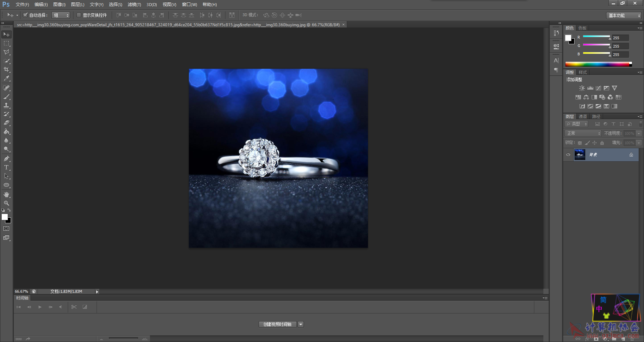This screenshot has height=342, width=644.
Task: Open dropdown beside 创建视频时间轴 button
Action: (x=301, y=324)
